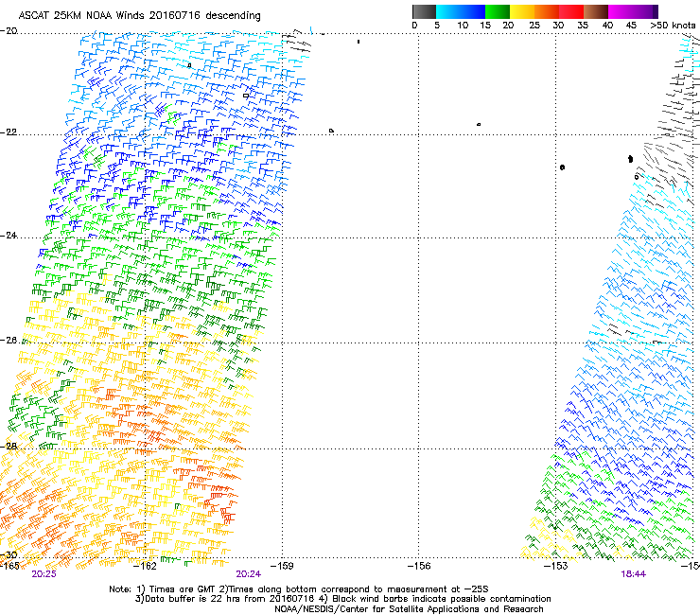Click the 20:25 swath time label
This screenshot has width=700, height=615.
point(44,574)
